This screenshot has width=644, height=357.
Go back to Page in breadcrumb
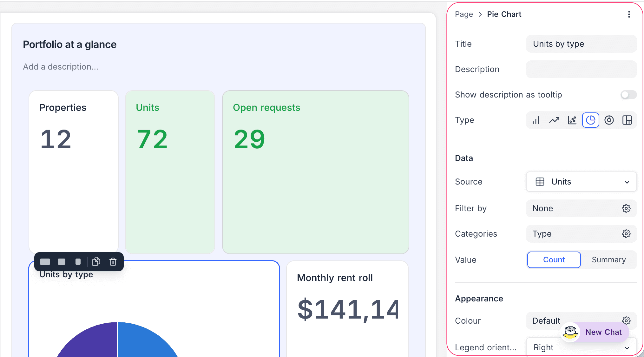coord(464,14)
